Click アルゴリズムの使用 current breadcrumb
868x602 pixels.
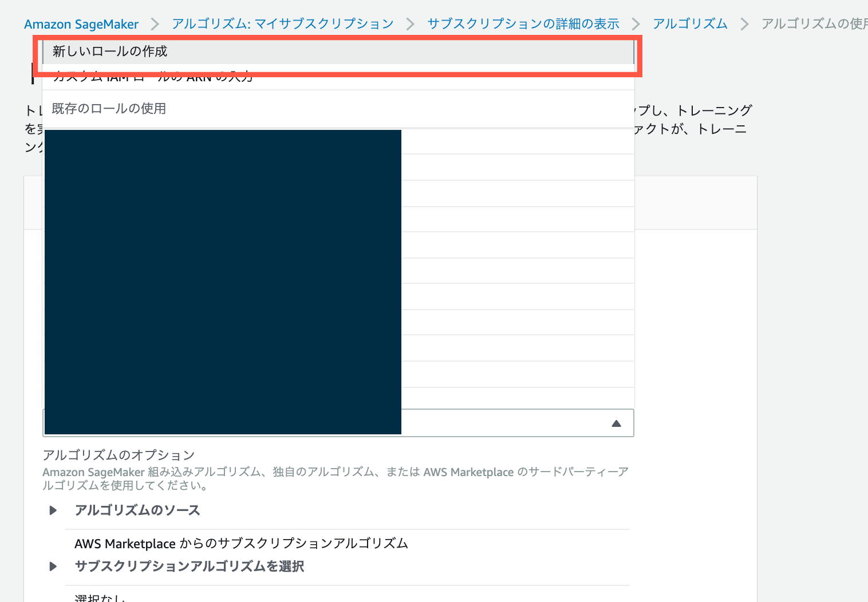[813, 24]
